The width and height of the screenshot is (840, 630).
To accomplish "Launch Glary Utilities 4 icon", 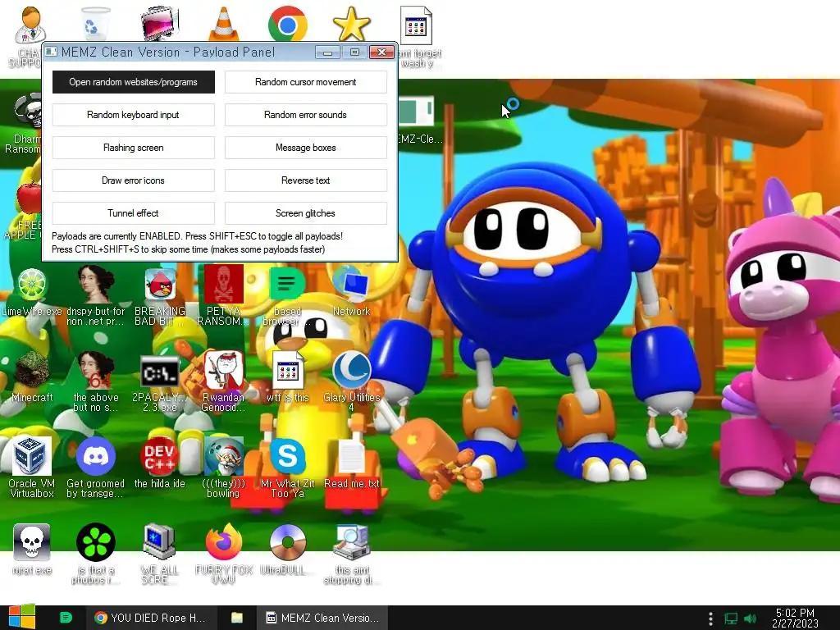I will click(x=351, y=381).
